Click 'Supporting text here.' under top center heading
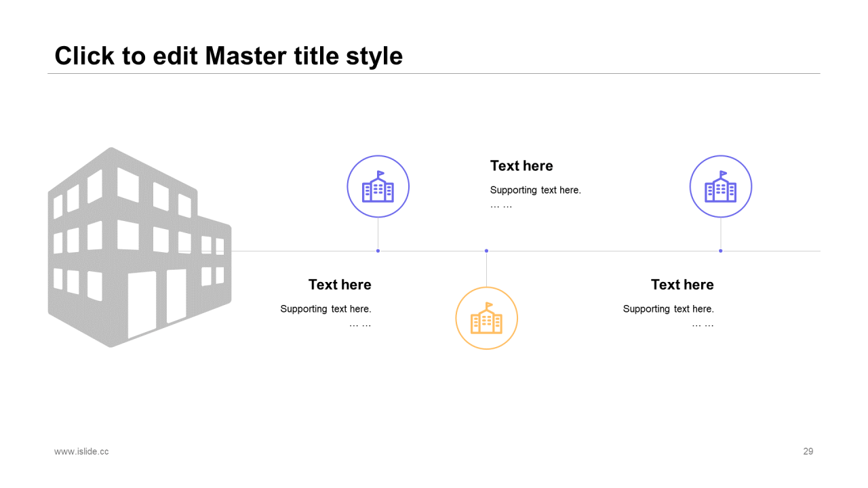The height and width of the screenshot is (488, 868). pos(535,190)
